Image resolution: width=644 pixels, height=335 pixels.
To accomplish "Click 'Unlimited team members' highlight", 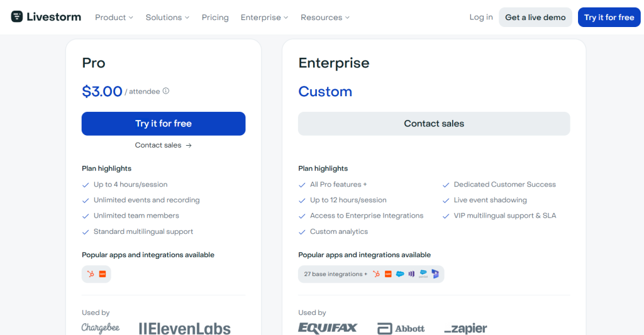I will (x=136, y=216).
